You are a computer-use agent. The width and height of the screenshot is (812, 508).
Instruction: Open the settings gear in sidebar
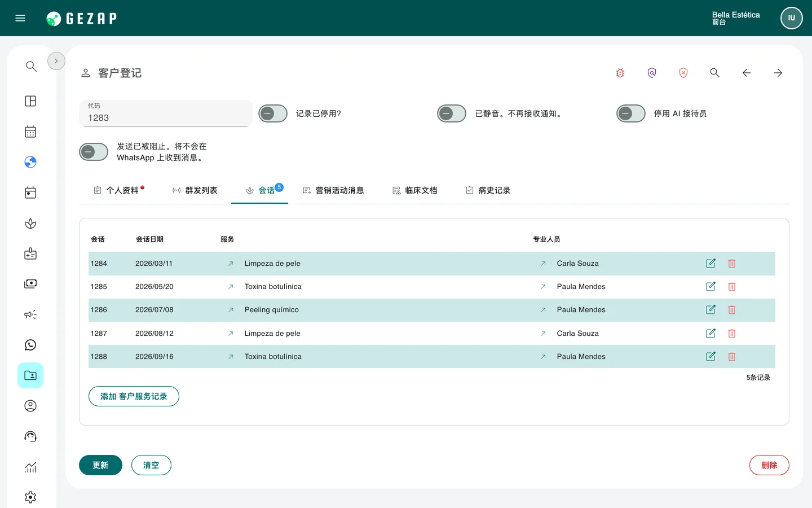tap(30, 497)
